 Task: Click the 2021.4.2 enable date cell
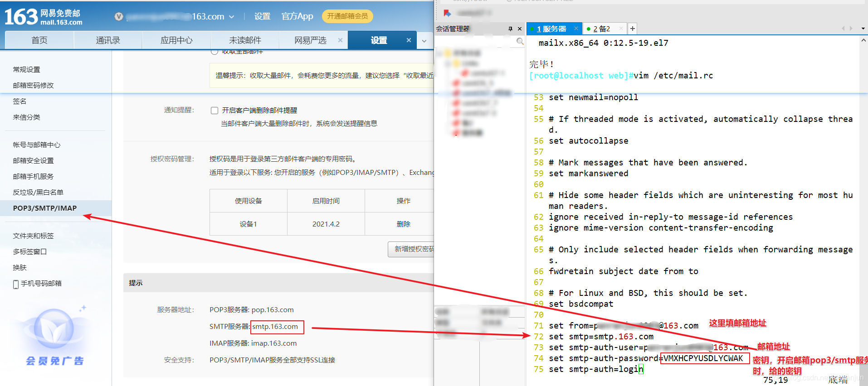click(x=326, y=224)
